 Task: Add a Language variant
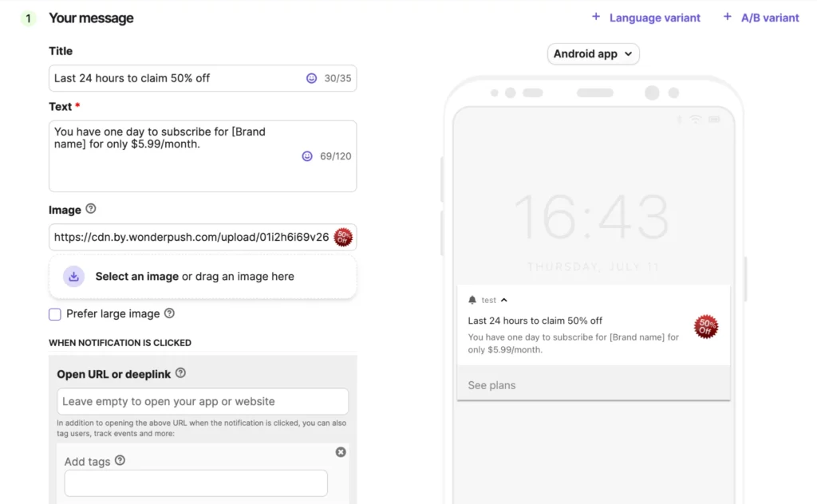(x=645, y=18)
